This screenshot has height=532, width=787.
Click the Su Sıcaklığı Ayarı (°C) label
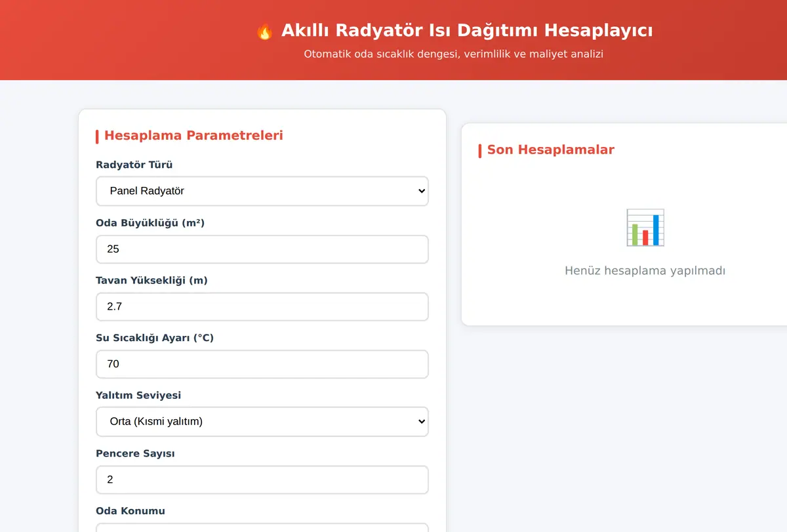[x=155, y=338]
